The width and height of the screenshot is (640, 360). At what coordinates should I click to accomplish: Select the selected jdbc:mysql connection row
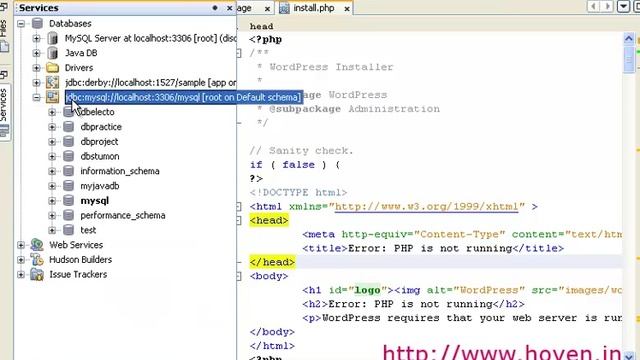[184, 97]
